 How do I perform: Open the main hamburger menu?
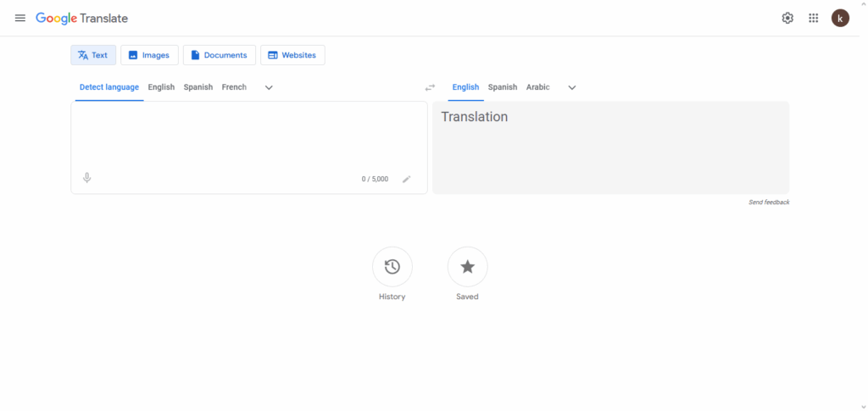coord(20,19)
